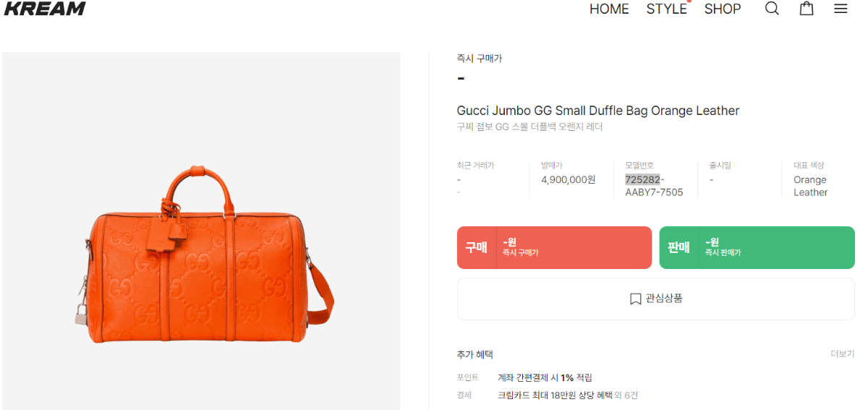Click the red 구매 buy button
The image size is (868, 410).
(554, 247)
